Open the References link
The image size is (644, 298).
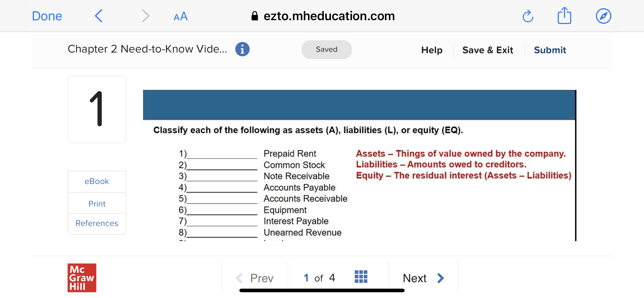97,223
